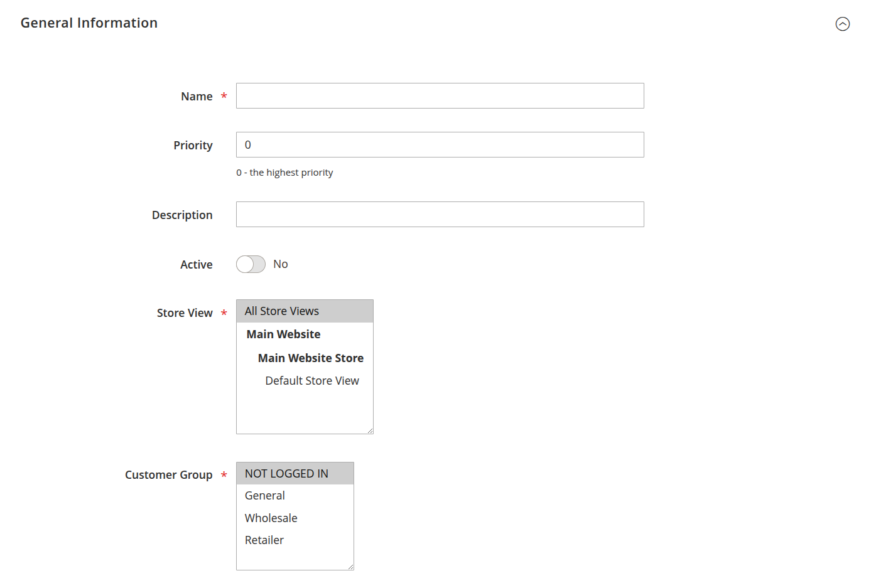Click Main Website Store group entry
The height and width of the screenshot is (588, 871).
(x=310, y=358)
